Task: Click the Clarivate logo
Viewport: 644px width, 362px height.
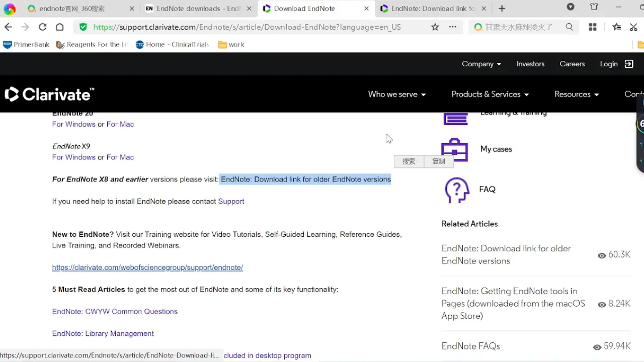Action: (49, 94)
